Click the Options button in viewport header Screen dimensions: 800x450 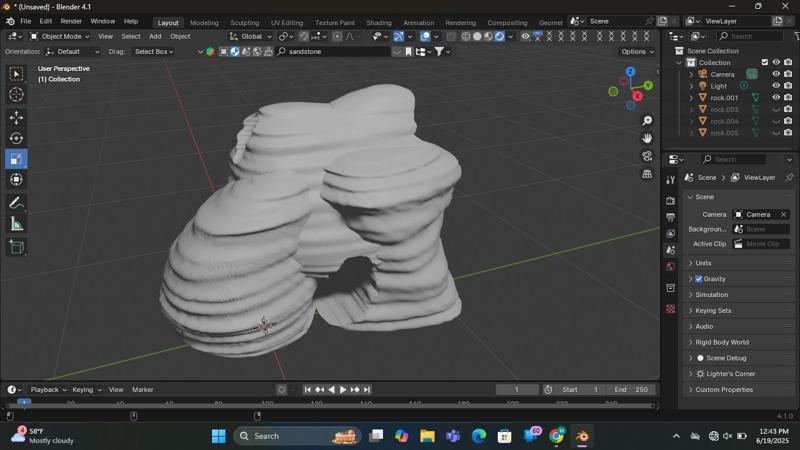coord(636,51)
